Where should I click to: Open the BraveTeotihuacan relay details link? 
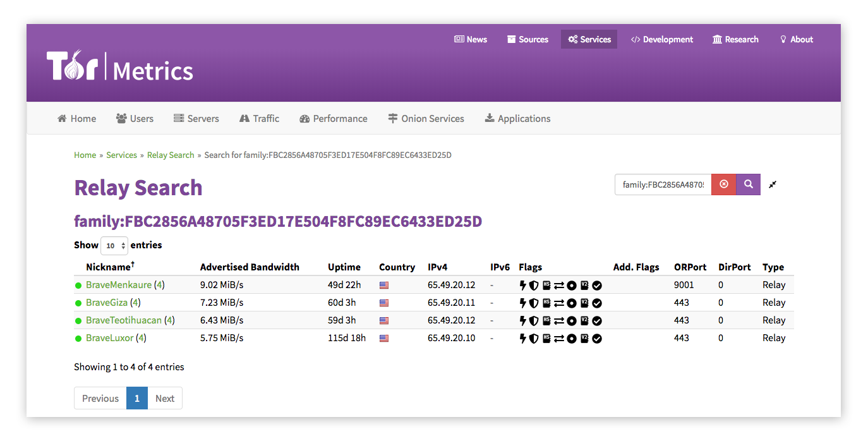(124, 320)
